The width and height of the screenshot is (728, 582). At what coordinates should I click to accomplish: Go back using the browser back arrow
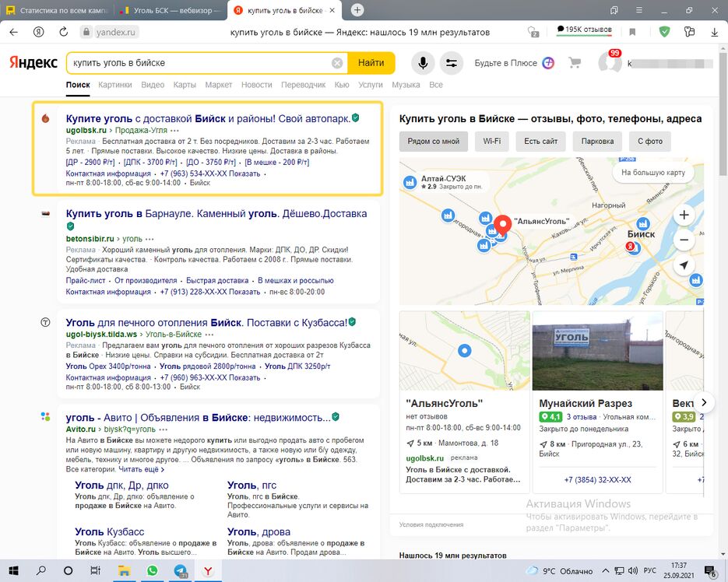coord(14,32)
